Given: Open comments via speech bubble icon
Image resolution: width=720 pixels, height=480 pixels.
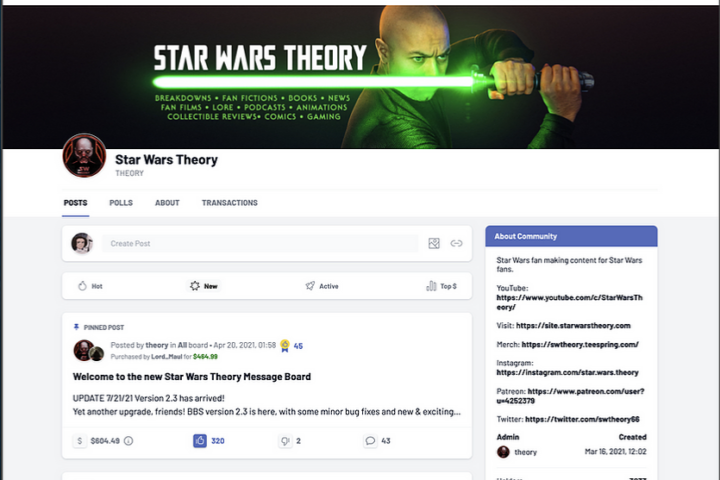Looking at the screenshot, I should pyautogui.click(x=370, y=441).
